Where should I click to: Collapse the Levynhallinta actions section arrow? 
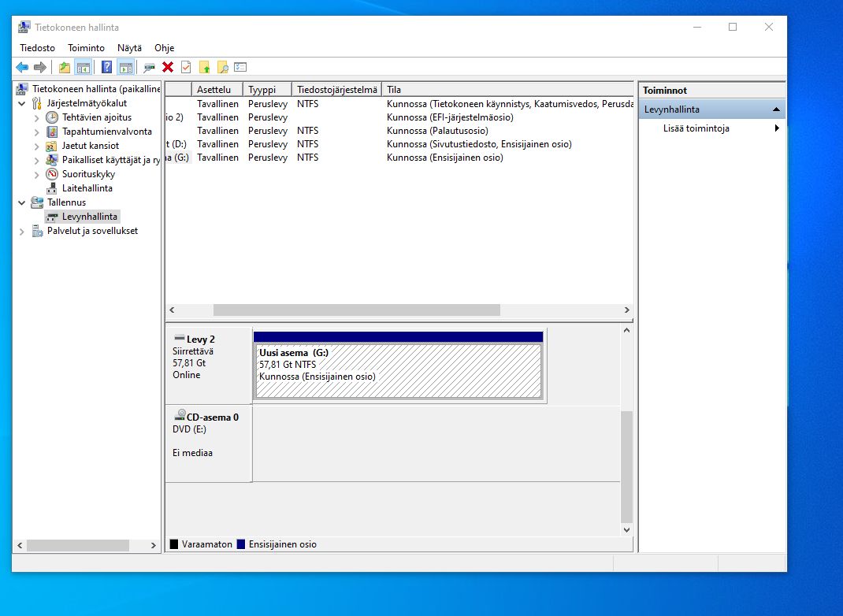click(x=776, y=109)
